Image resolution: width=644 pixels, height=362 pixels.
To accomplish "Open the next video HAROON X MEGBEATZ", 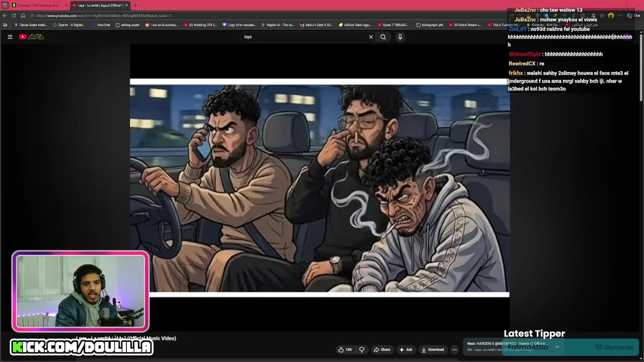I will tap(507, 343).
